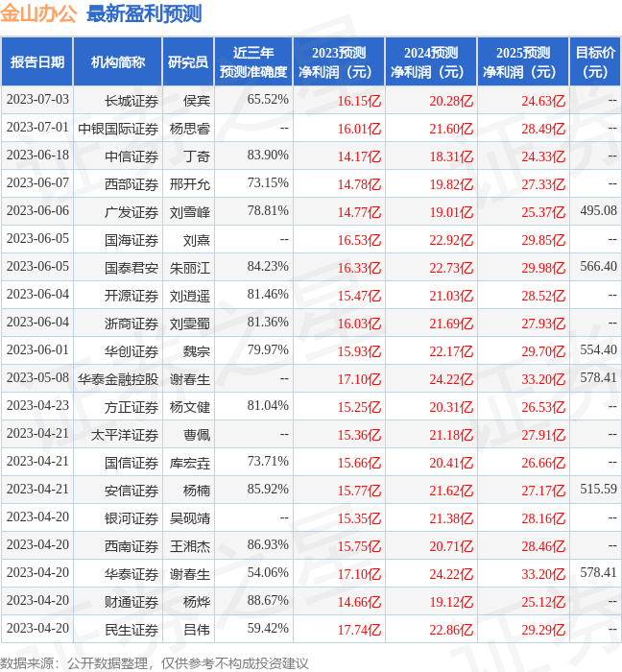This screenshot has height=672, width=622.
Task: Click analyst name 杨思睿
Action: [x=190, y=129]
